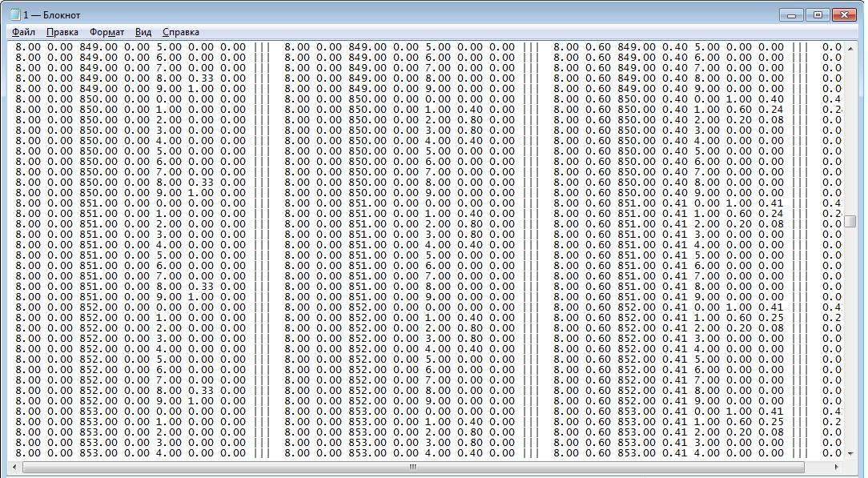Click the horizontal scrollbar right arrow
868x478 pixels.
pyautogui.click(x=837, y=467)
